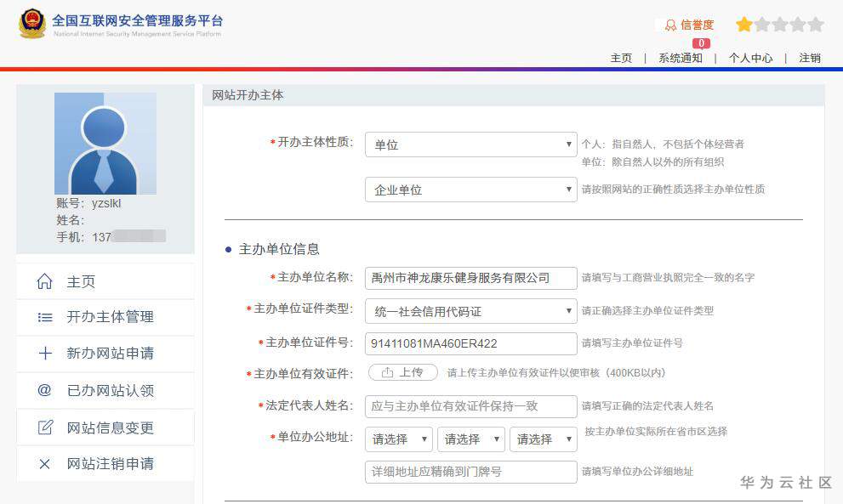Click the gold reputation star

tap(744, 24)
